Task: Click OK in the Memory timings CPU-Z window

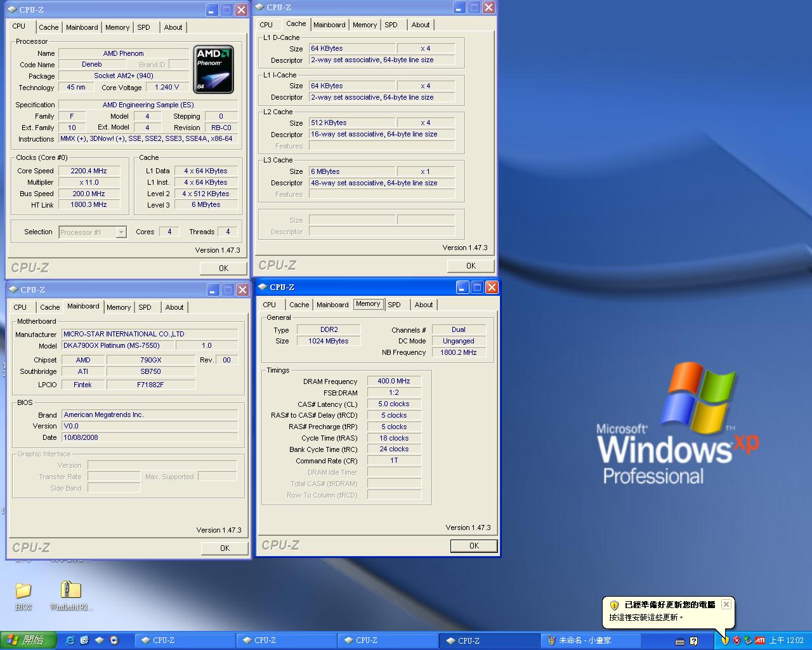Action: 474,545
